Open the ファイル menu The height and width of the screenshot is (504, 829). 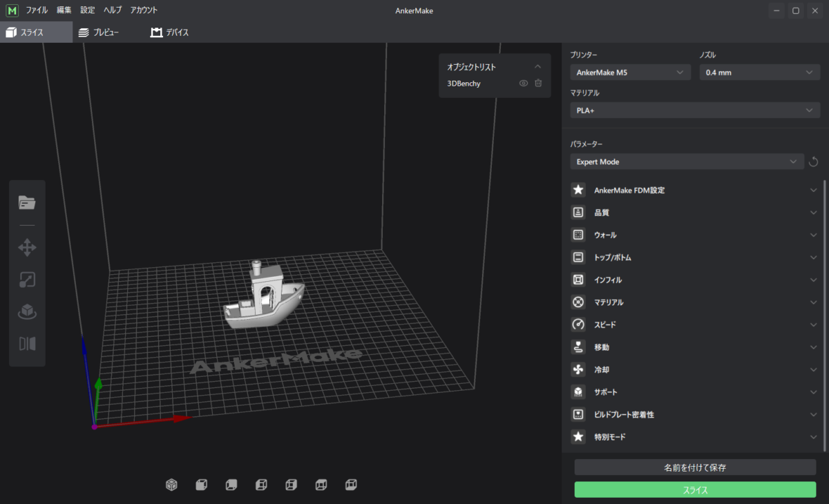(x=37, y=10)
